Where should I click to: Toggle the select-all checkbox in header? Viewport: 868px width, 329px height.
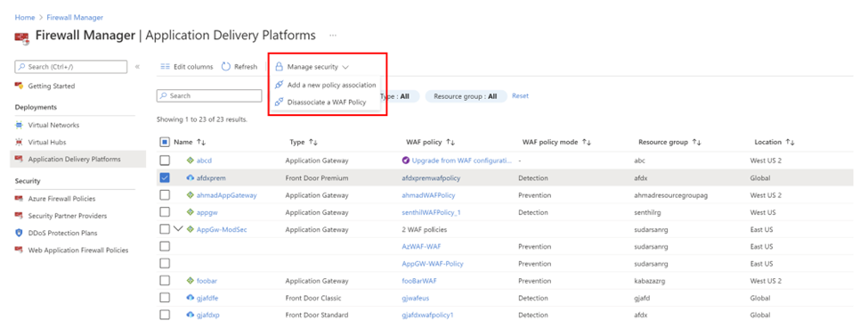click(165, 143)
